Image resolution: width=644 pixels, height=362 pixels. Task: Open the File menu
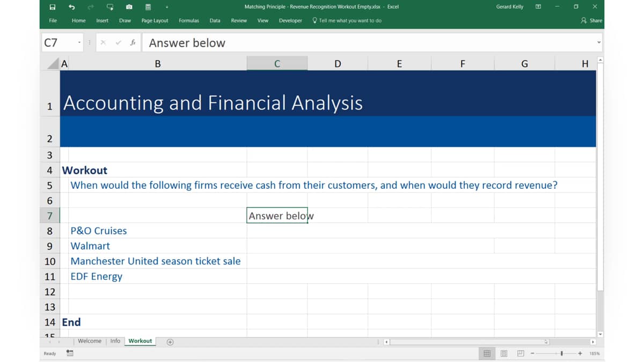coord(53,20)
